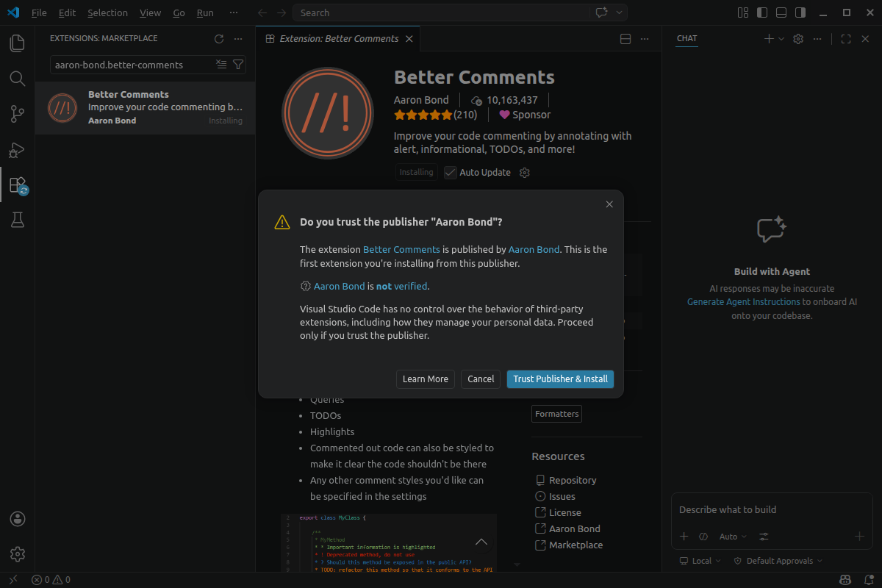Open the Explorer view in activity bar
This screenshot has height=588, width=882.
[x=17, y=43]
